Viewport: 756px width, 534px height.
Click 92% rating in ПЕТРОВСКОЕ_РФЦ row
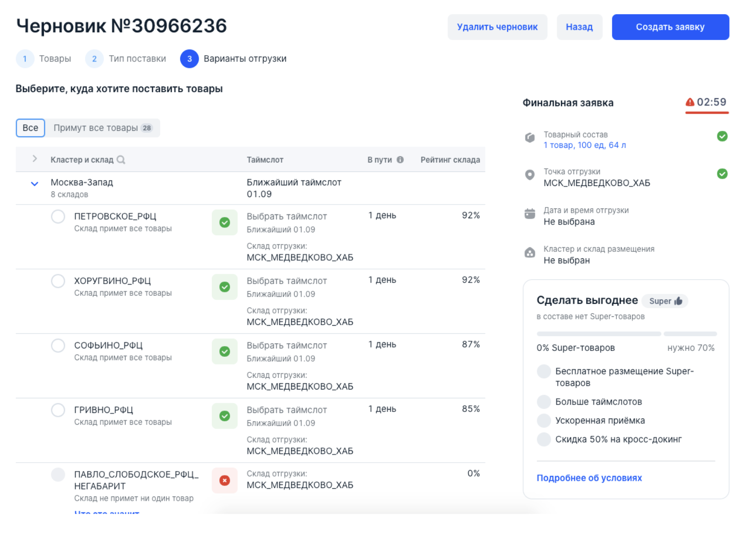click(x=471, y=215)
